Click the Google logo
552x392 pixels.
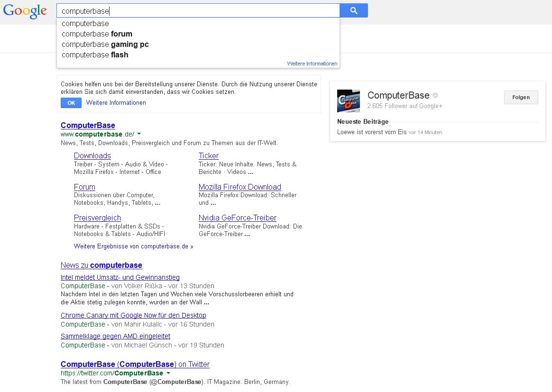[25, 11]
